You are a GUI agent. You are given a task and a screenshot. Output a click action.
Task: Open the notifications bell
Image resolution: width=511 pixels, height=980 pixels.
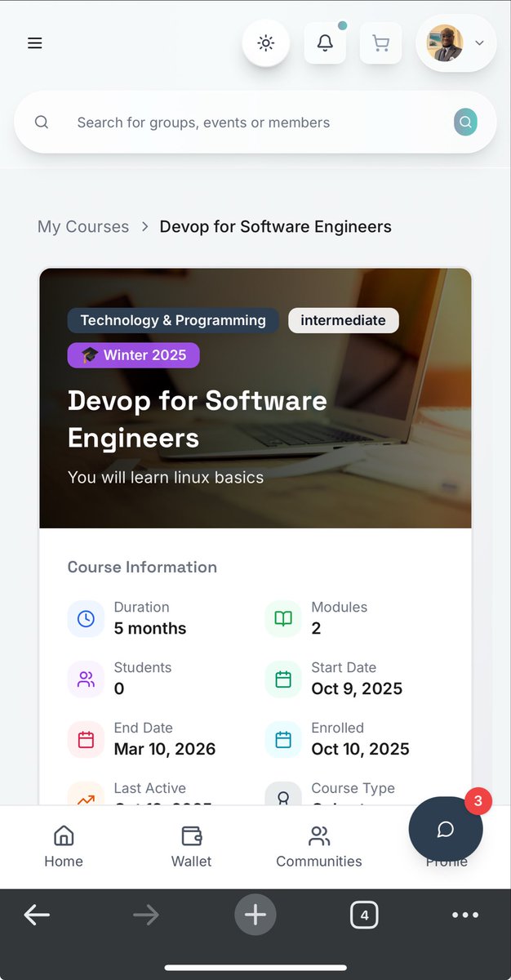(325, 43)
